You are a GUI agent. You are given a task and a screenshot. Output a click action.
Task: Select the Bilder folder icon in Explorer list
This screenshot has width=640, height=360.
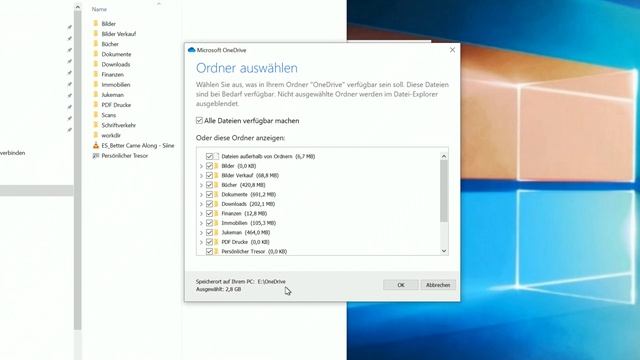pos(96,23)
